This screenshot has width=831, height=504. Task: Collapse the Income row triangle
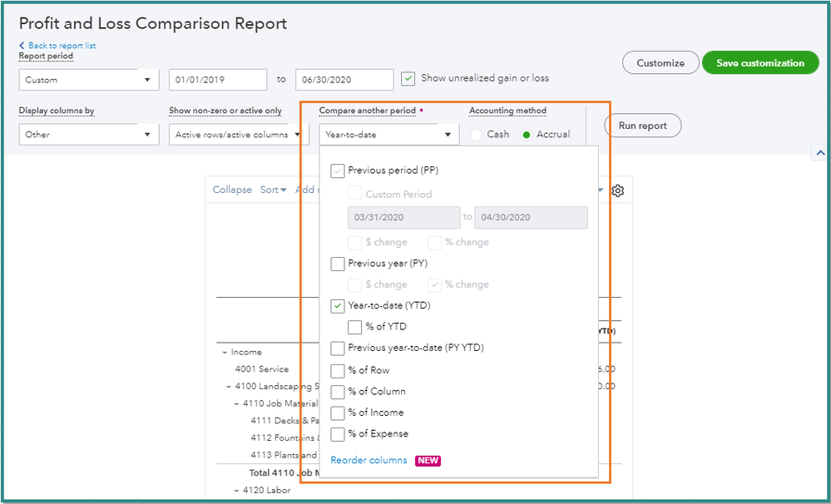225,353
